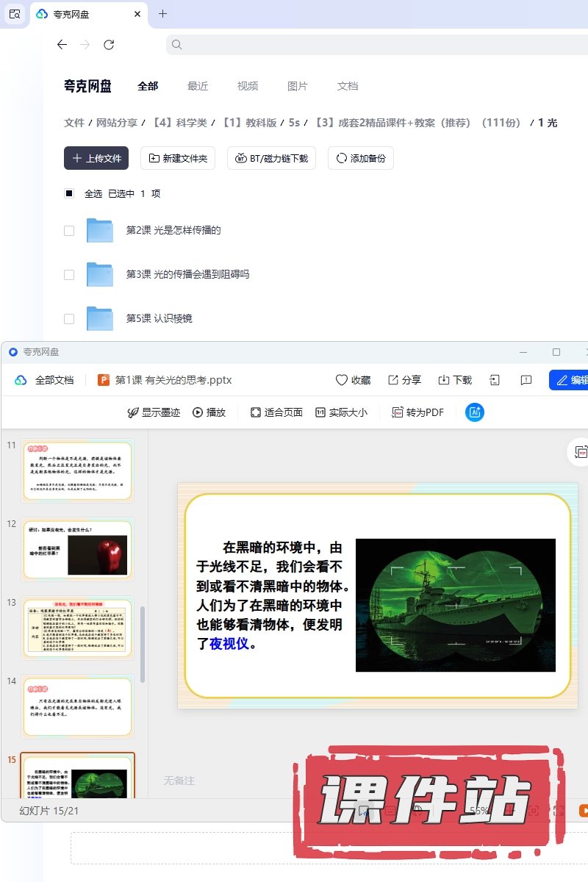Click the 新建文件夹 new folder button
Viewport: 588px width, 882px height.
178,158
